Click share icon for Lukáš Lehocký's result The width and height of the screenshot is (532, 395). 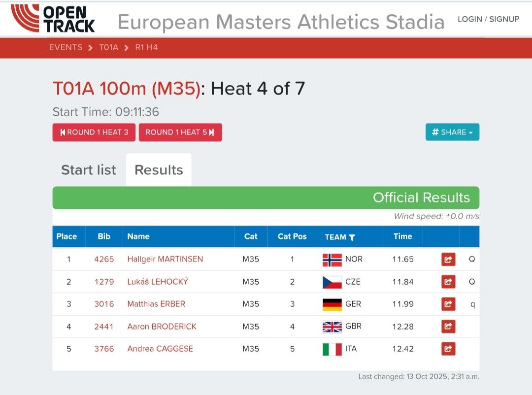pyautogui.click(x=448, y=282)
